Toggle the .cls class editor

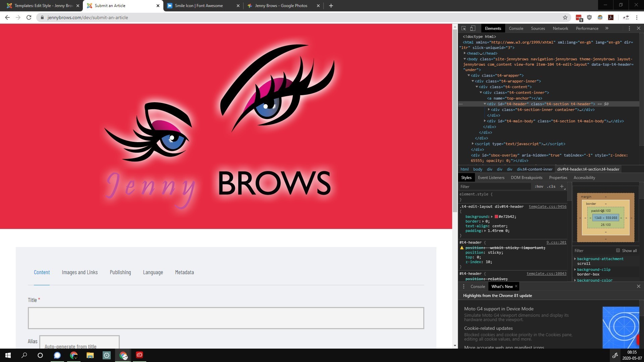tap(551, 186)
